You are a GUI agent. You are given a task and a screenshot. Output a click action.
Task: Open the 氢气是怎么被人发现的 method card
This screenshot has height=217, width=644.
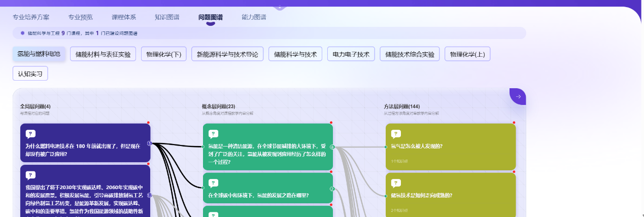[450, 147]
